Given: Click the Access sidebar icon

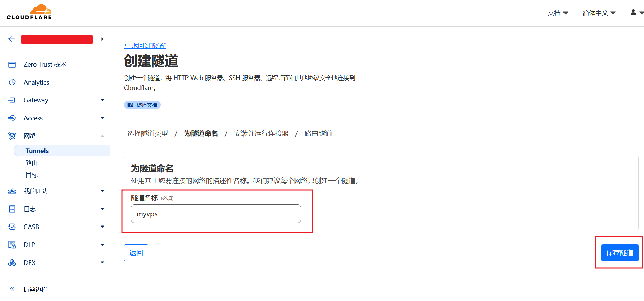Looking at the screenshot, I should tap(12, 118).
